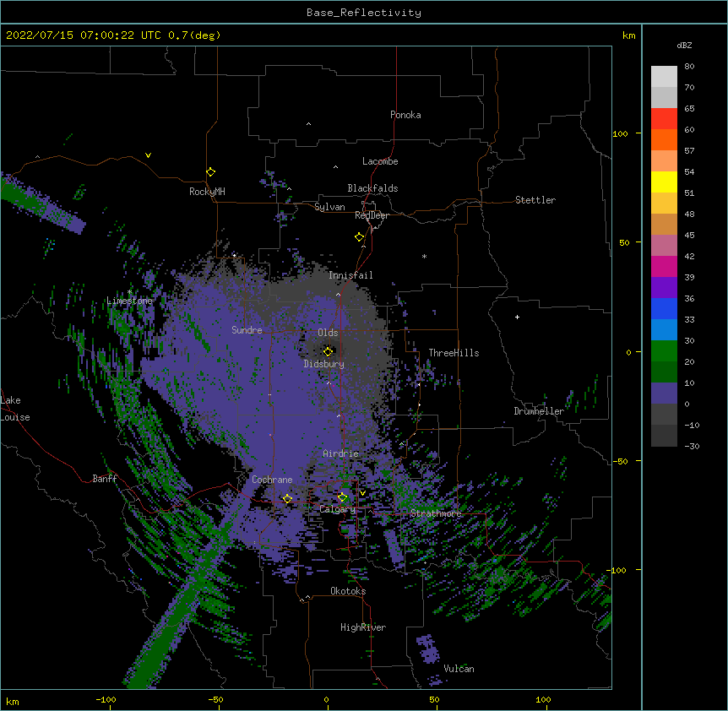Viewport: 728px width, 711px height.
Task: Click the Cochrane label
Action: pyautogui.click(x=272, y=480)
